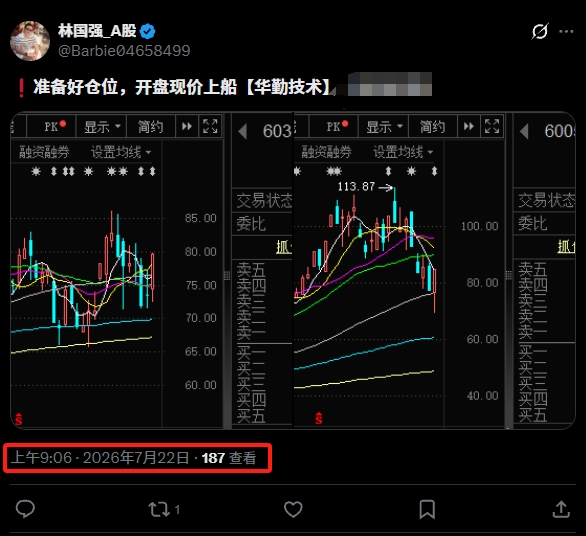Image resolution: width=586 pixels, height=536 pixels.
Task: Open the reply comment icon
Action: point(25,509)
